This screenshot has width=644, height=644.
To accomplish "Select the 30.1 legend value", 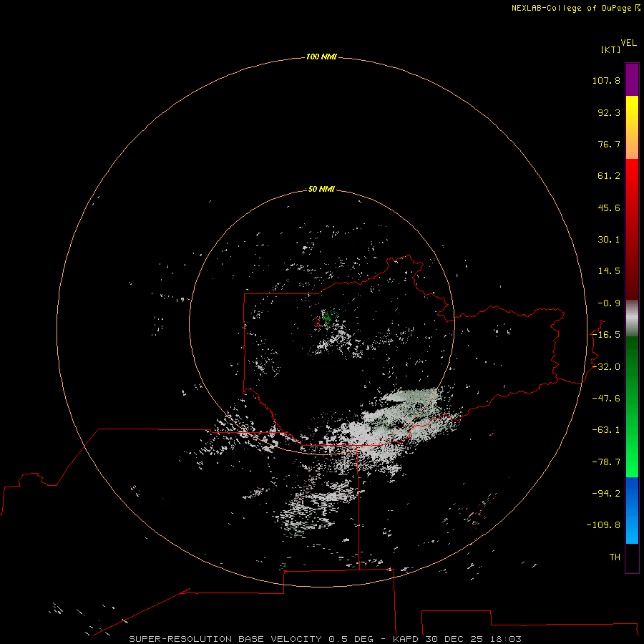I will (609, 240).
